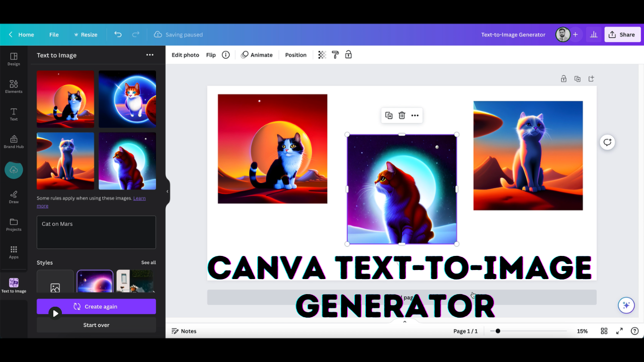Open the floating toolbar More options dots
The image size is (644, 362).
(x=415, y=115)
